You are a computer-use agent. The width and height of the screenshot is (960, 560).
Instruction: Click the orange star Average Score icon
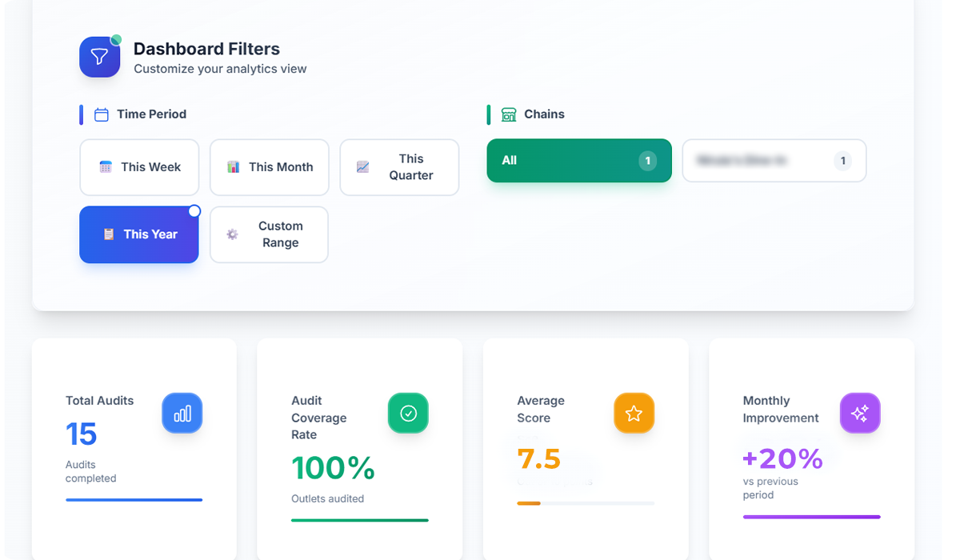point(634,413)
